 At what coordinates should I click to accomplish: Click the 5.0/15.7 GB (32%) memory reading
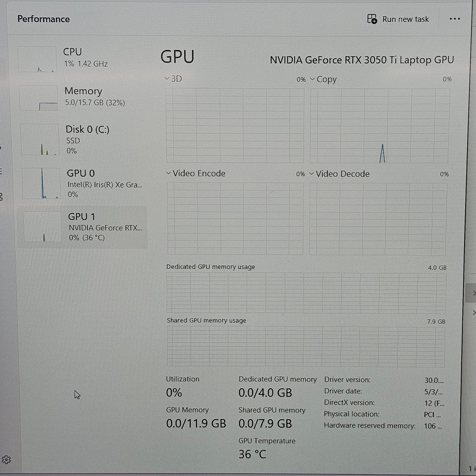95,102
